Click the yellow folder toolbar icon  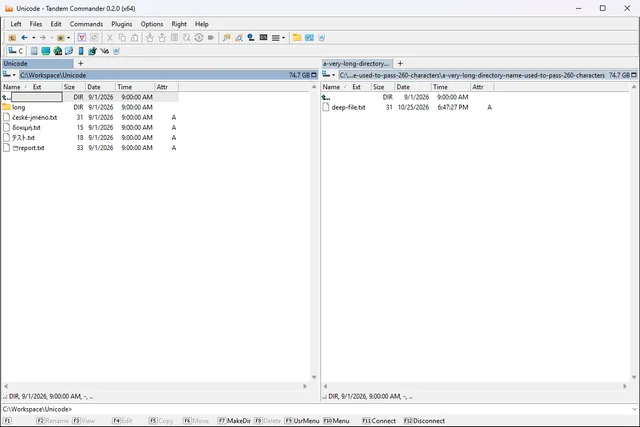297,38
